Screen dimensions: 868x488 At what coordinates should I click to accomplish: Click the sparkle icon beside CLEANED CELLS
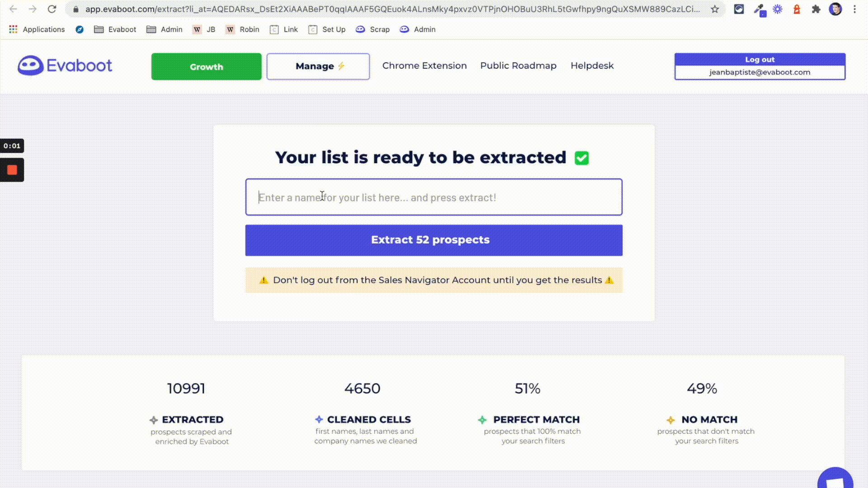[x=319, y=419]
